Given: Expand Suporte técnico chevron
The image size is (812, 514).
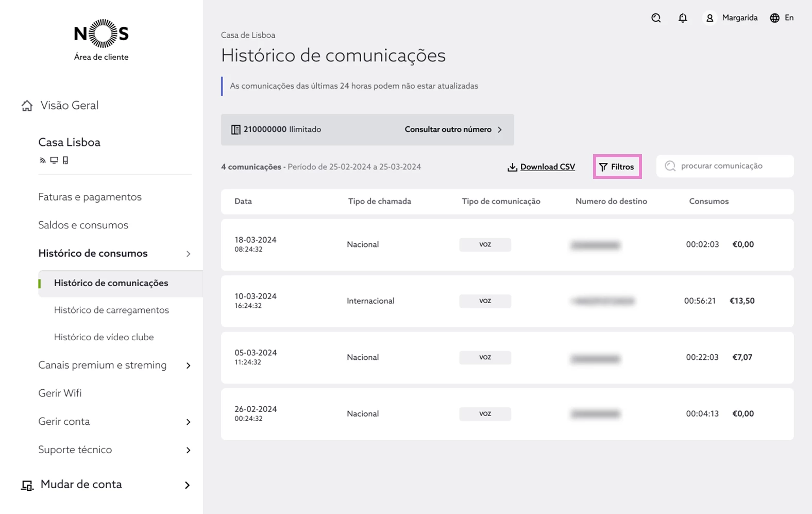Looking at the screenshot, I should 188,450.
